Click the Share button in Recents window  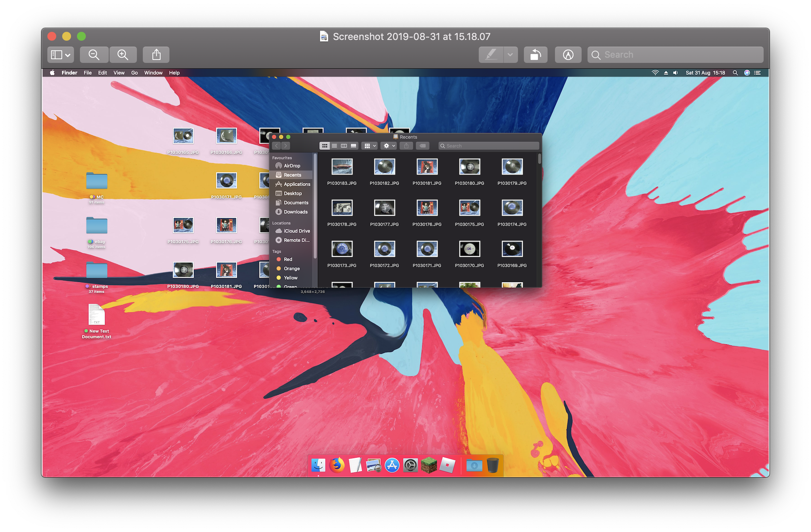(406, 146)
